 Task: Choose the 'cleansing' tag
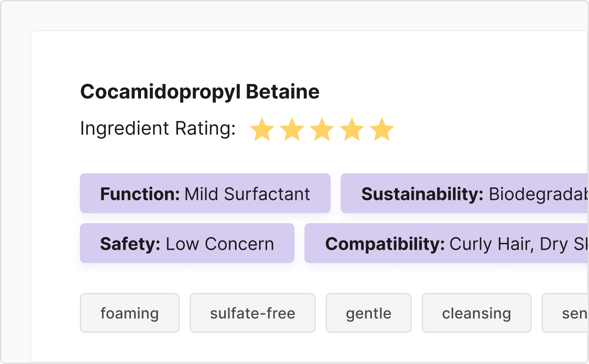click(x=476, y=313)
